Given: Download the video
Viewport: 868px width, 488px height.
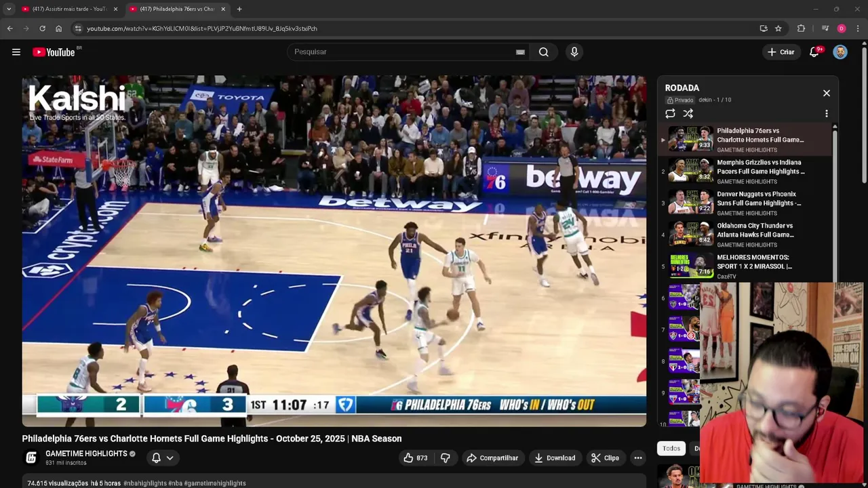Looking at the screenshot, I should click(555, 458).
